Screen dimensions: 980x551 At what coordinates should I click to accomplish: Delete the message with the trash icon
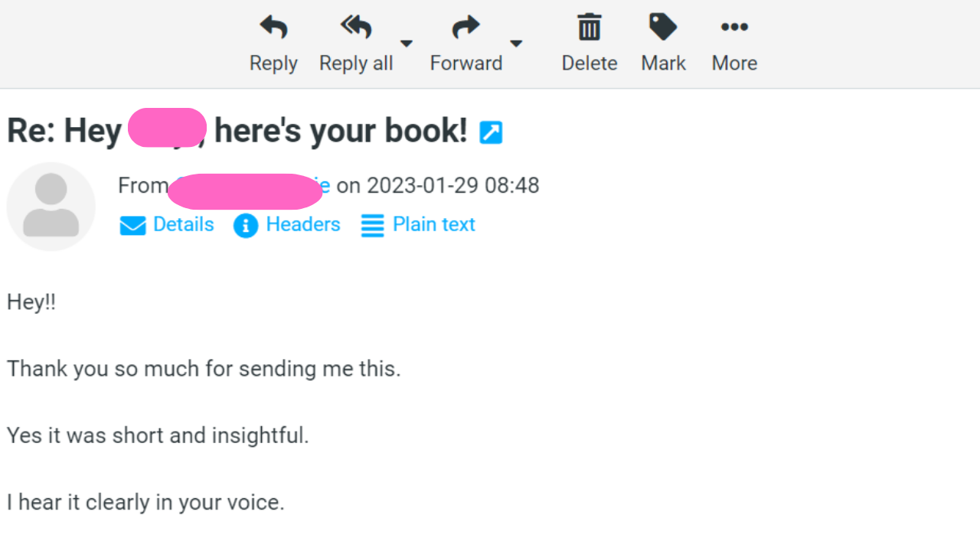(x=589, y=28)
